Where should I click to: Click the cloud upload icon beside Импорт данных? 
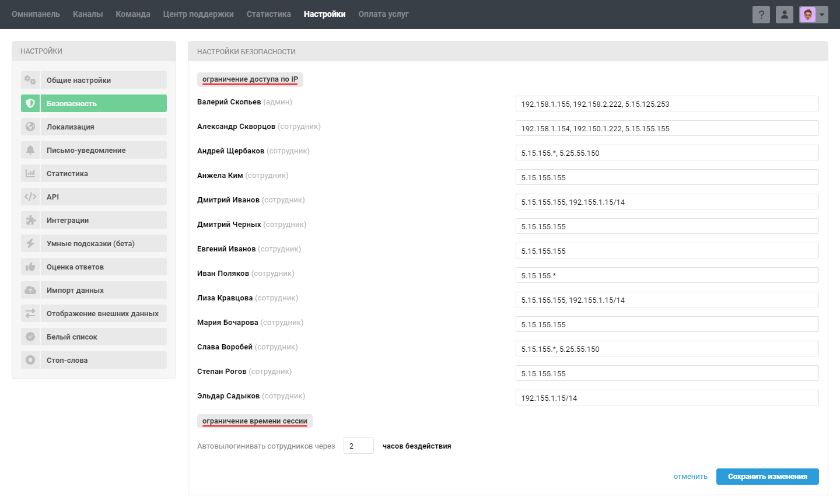click(30, 290)
